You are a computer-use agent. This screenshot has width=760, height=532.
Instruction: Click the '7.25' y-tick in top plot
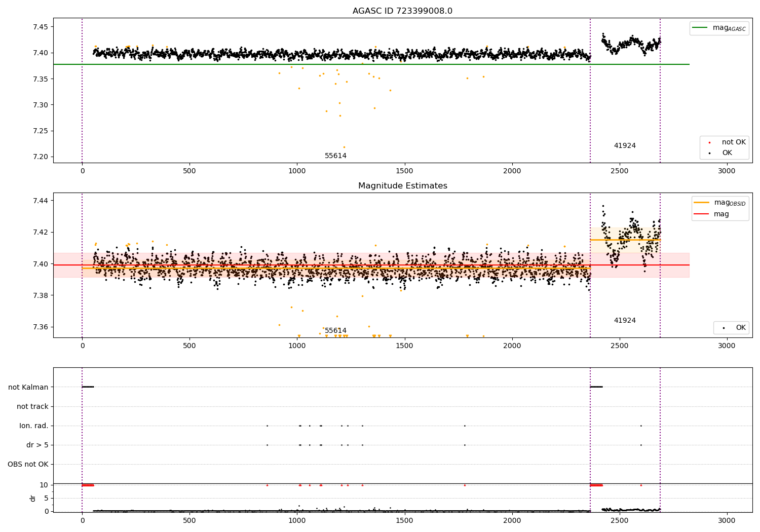pyautogui.click(x=41, y=131)
